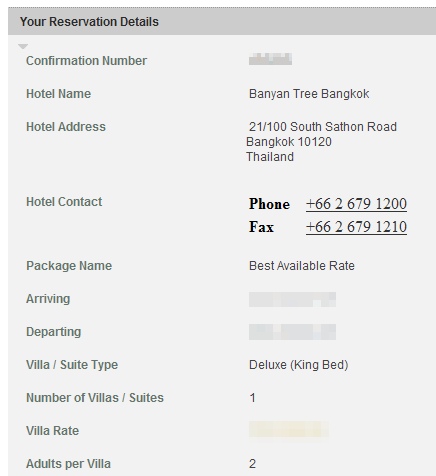The height and width of the screenshot is (476, 436).
Task: Select the Confirmation Number label
Action: click(86, 61)
